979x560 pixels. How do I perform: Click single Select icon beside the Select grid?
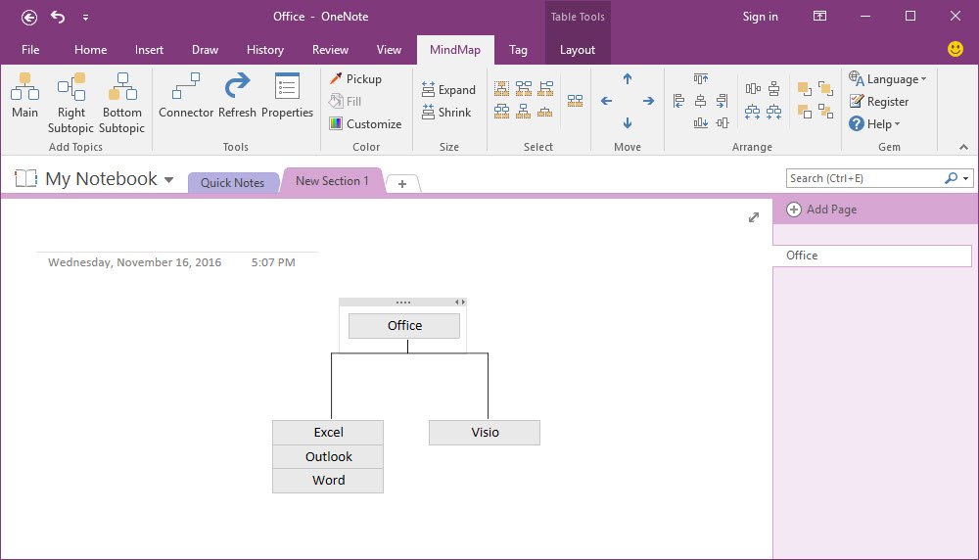(575, 101)
